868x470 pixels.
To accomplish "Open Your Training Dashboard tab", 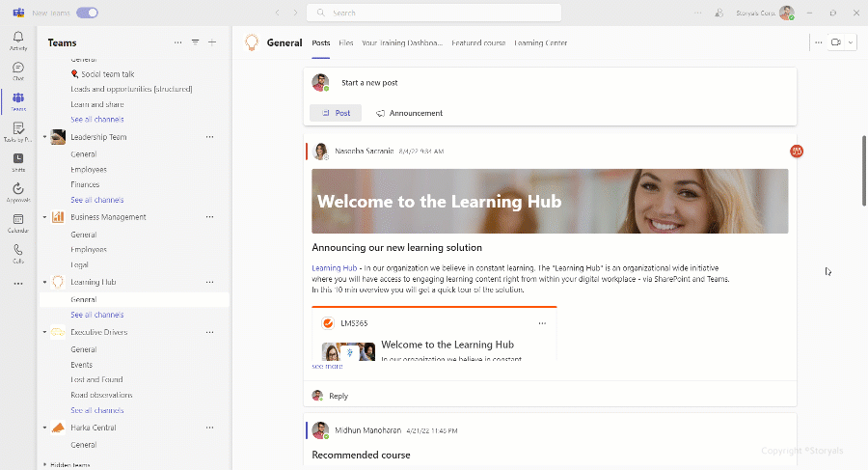I will (402, 42).
